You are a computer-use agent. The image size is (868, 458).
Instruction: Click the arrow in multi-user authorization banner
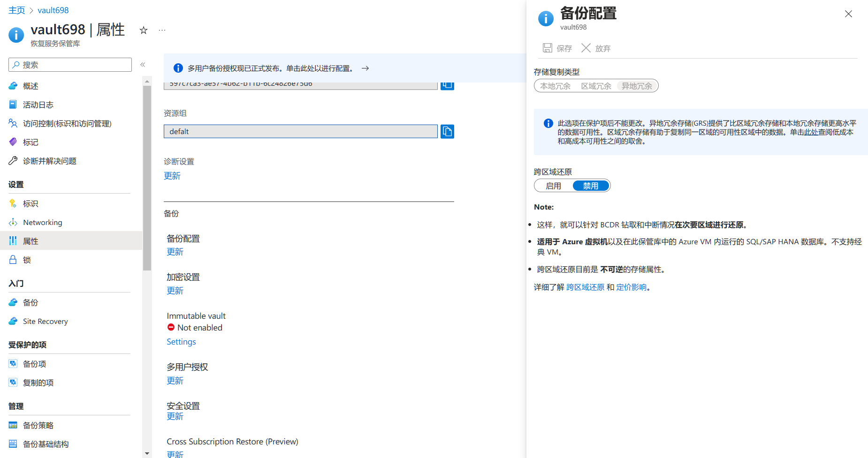click(x=365, y=68)
